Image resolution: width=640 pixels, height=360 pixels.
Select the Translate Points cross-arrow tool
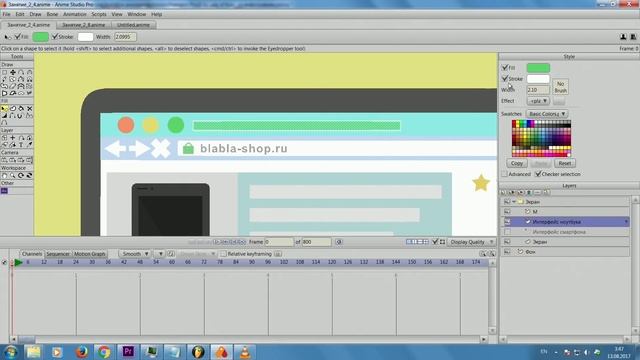[x=13, y=72]
